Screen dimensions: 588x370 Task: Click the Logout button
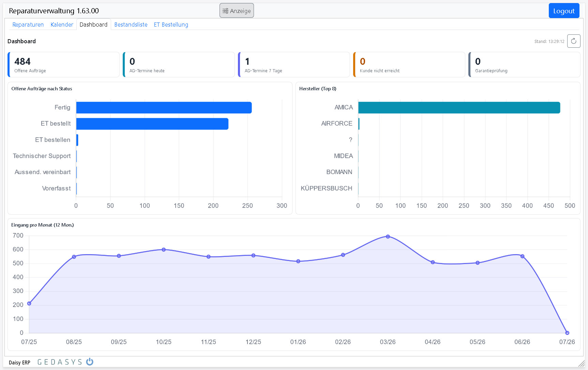point(564,11)
